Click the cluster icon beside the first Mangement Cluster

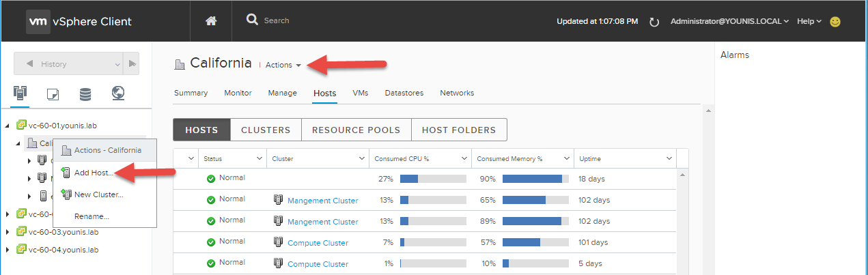[279, 200]
